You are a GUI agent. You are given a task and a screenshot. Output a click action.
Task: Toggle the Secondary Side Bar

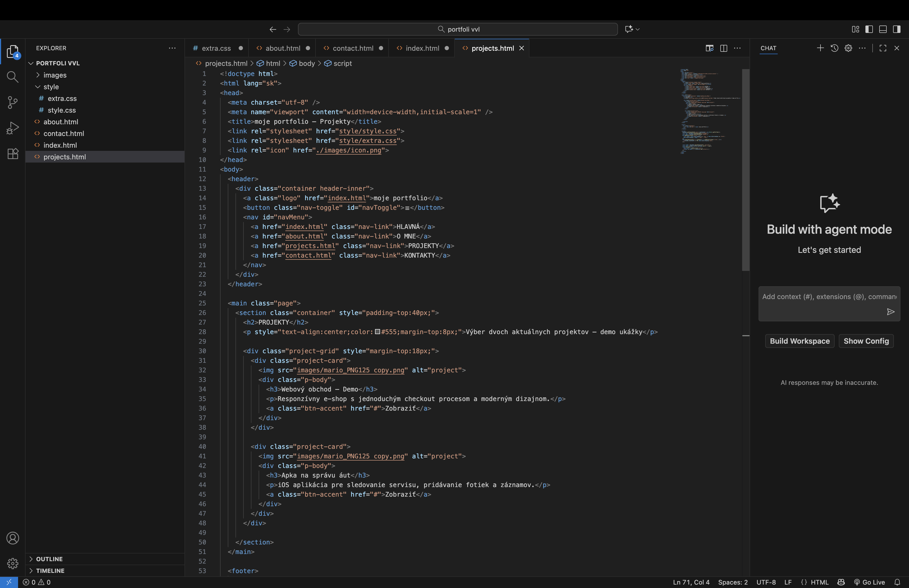[897, 29]
